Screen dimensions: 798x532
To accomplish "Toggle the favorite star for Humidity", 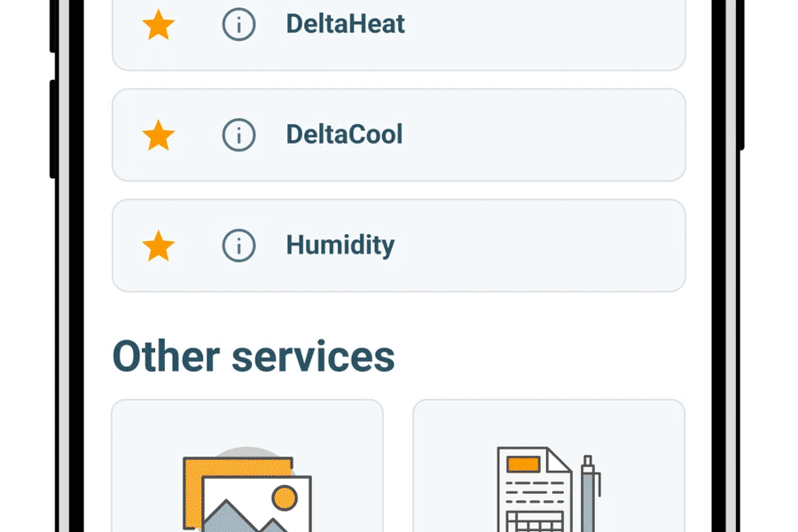I will pos(159,246).
